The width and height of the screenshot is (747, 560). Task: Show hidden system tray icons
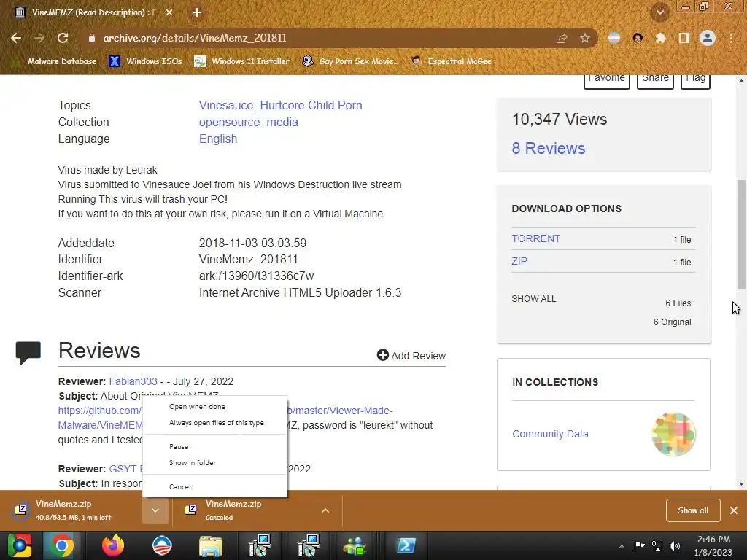(622, 546)
